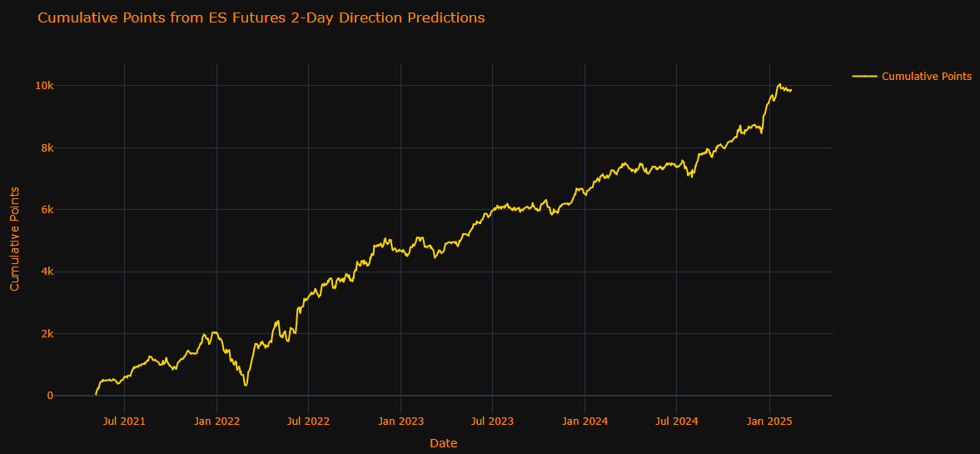Click the '4k' y-axis tick label
Viewport: 980px width, 454px height.
click(x=47, y=272)
